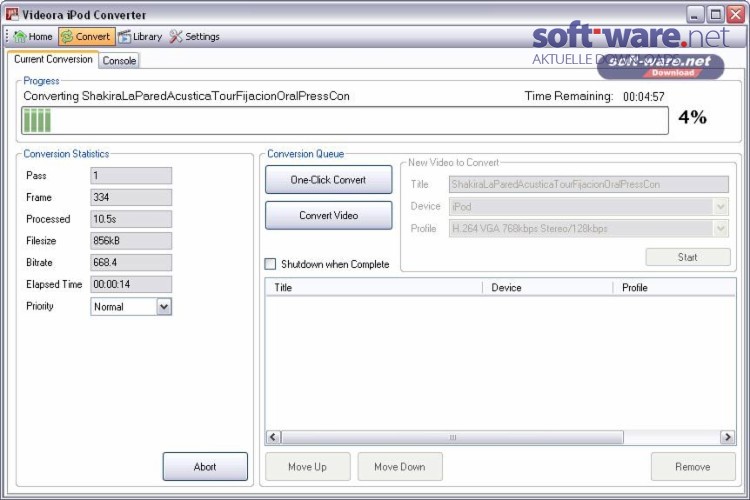The image size is (750, 500).
Task: Click the Move Down button
Action: tap(400, 467)
